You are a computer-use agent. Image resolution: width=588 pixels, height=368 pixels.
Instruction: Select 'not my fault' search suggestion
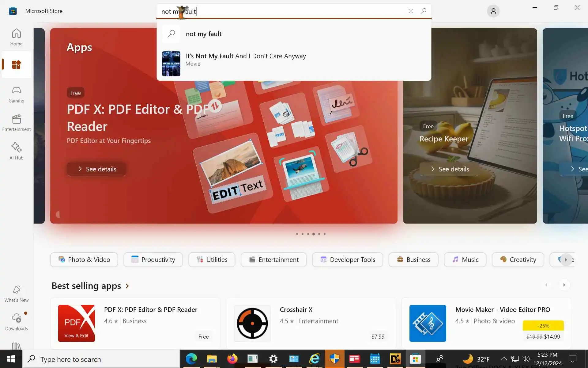(x=204, y=34)
